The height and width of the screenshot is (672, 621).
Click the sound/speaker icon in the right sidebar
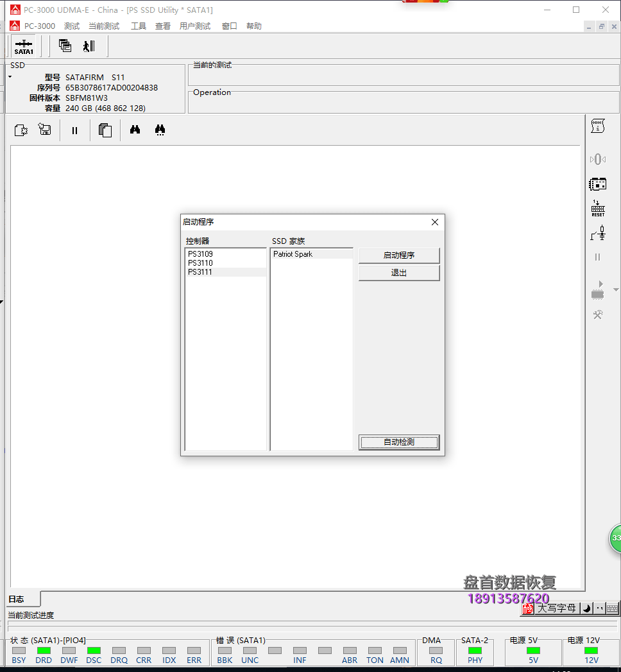point(597,159)
